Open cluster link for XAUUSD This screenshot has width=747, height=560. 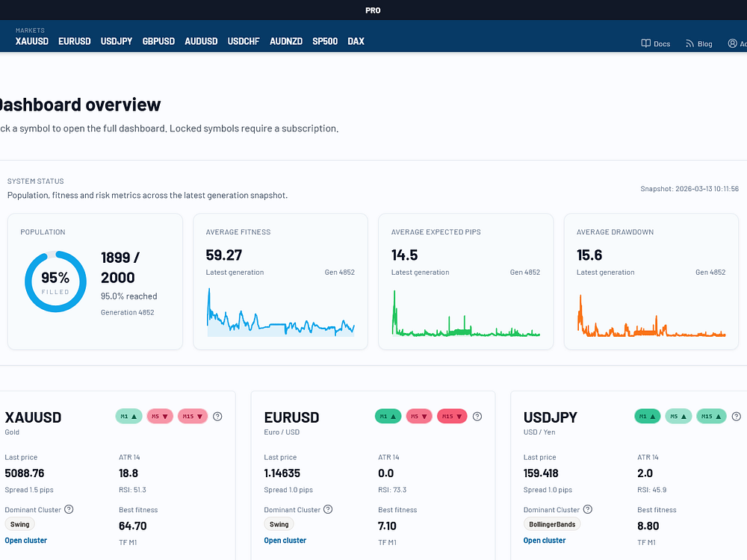[x=25, y=541]
